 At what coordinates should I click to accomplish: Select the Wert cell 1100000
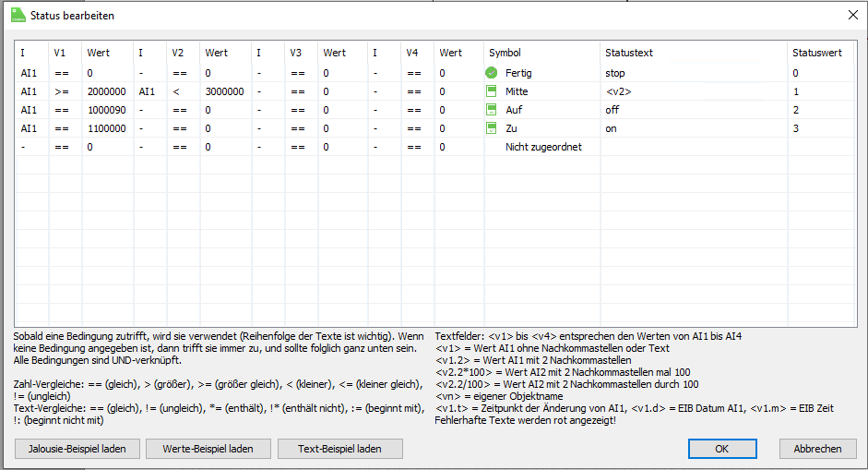(107, 128)
